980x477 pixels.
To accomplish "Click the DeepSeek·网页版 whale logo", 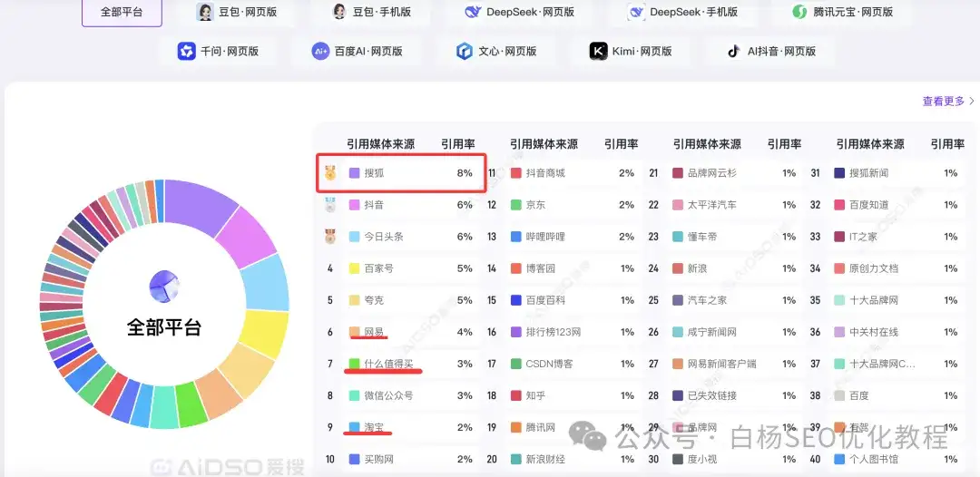I will pos(473,12).
